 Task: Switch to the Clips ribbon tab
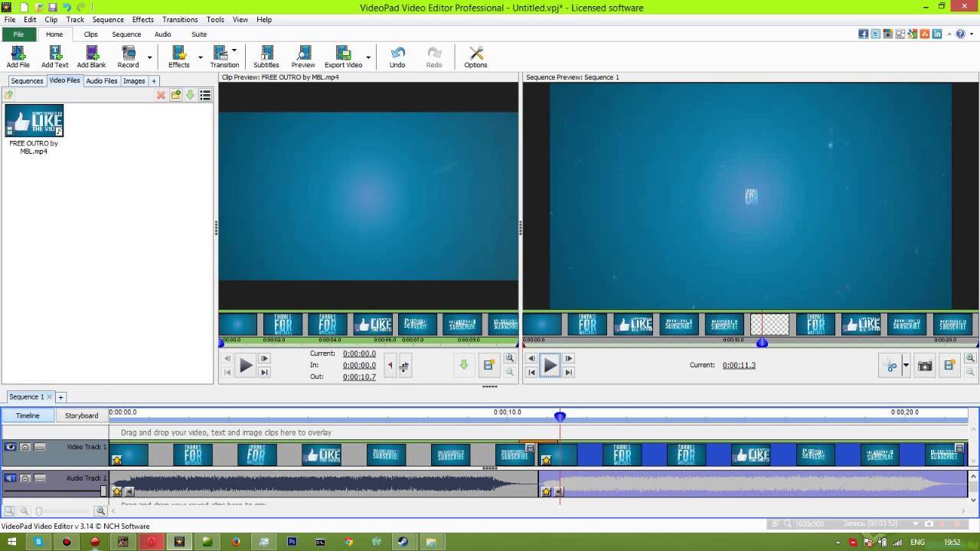click(x=90, y=34)
